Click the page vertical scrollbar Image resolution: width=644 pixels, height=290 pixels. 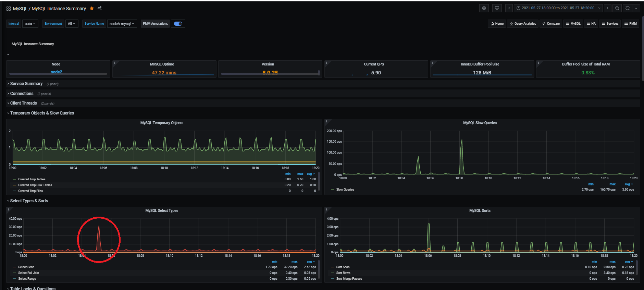(x=643, y=48)
